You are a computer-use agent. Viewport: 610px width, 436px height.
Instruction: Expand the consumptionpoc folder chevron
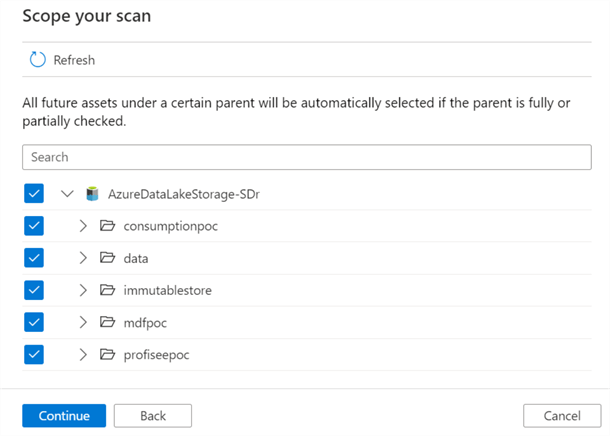(x=84, y=226)
